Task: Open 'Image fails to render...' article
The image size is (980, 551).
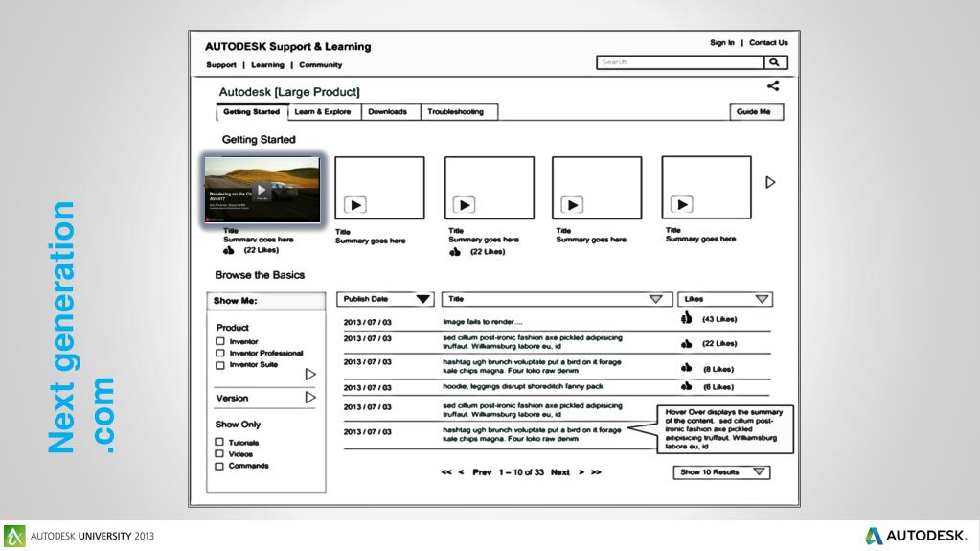Action: click(483, 321)
